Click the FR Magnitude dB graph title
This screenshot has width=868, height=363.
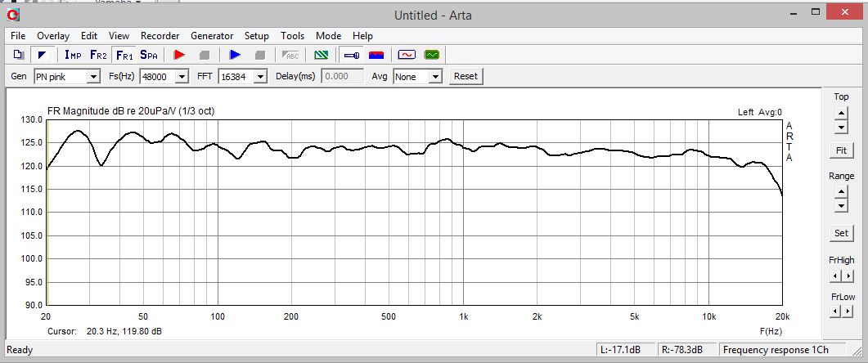131,111
